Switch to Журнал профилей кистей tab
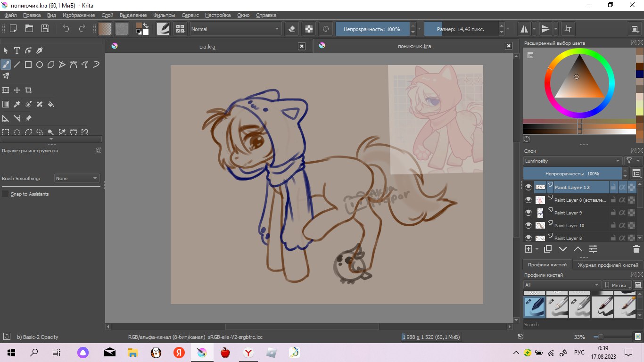The image size is (644, 362). point(608,265)
